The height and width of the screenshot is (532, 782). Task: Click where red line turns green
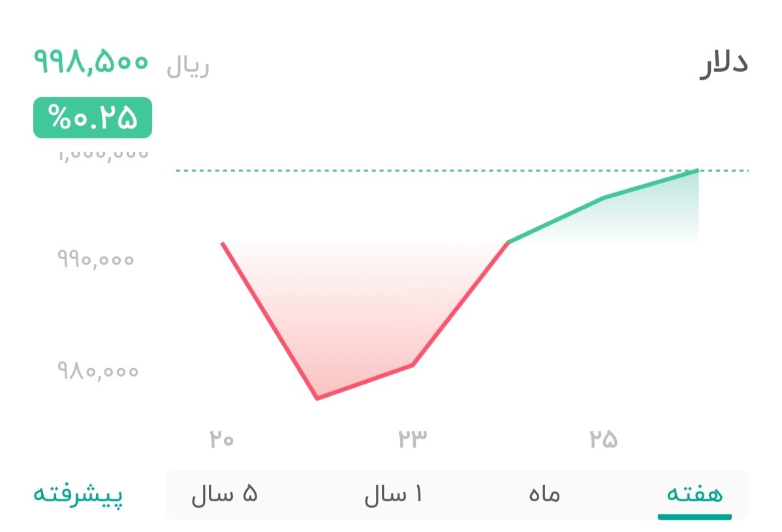click(508, 242)
